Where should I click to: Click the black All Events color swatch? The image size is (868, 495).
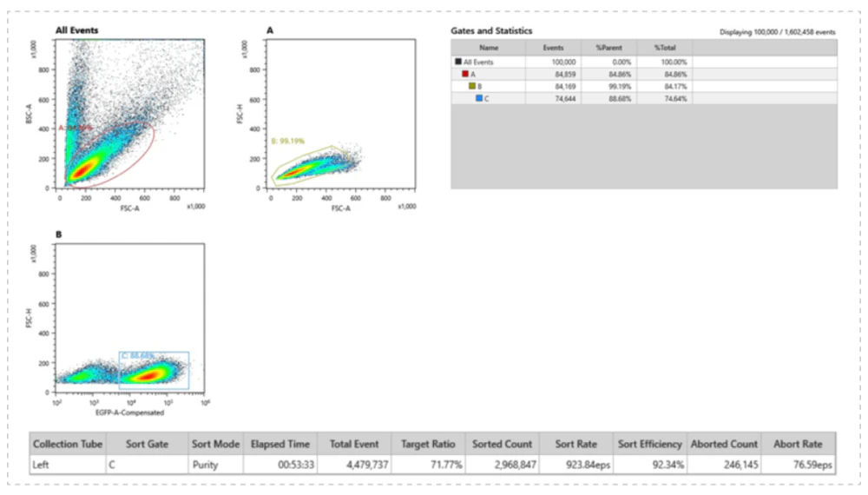point(457,62)
